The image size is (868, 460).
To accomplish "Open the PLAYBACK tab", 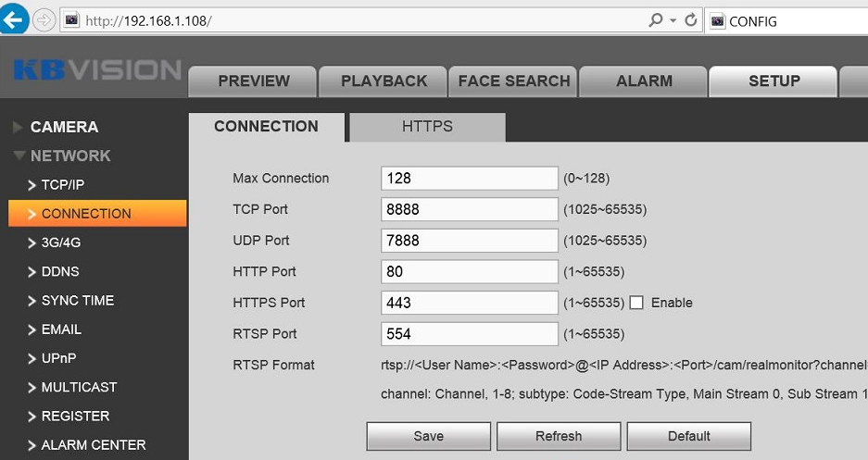I will 384,81.
